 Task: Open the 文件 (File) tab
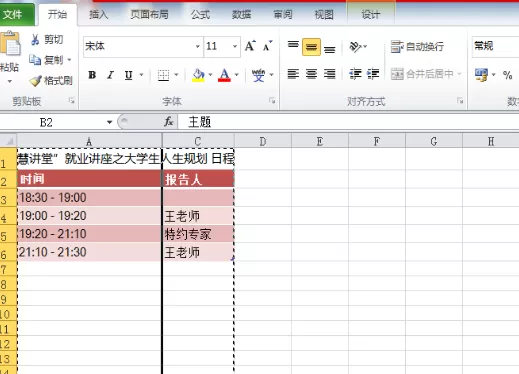coord(17,15)
